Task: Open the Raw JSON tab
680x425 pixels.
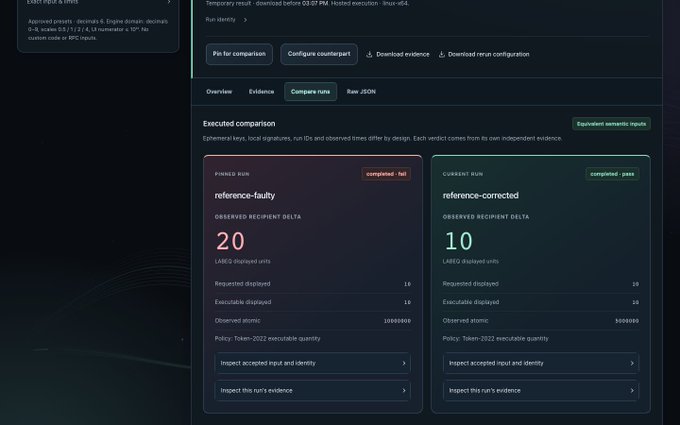Action: 361,92
